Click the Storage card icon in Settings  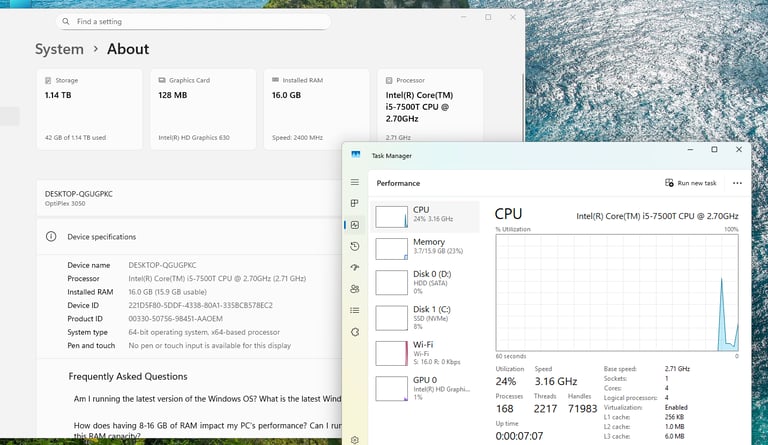coord(48,80)
